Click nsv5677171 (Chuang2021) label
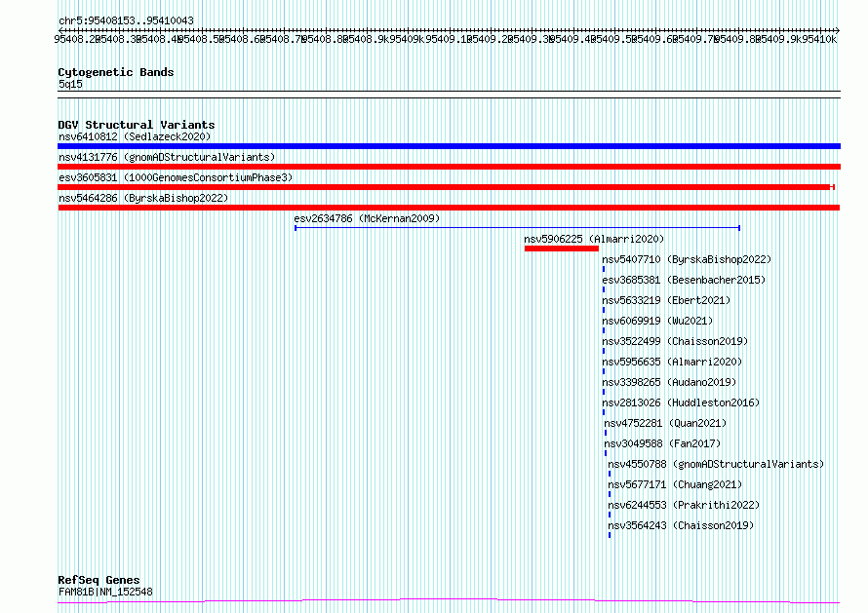 pyautogui.click(x=675, y=484)
